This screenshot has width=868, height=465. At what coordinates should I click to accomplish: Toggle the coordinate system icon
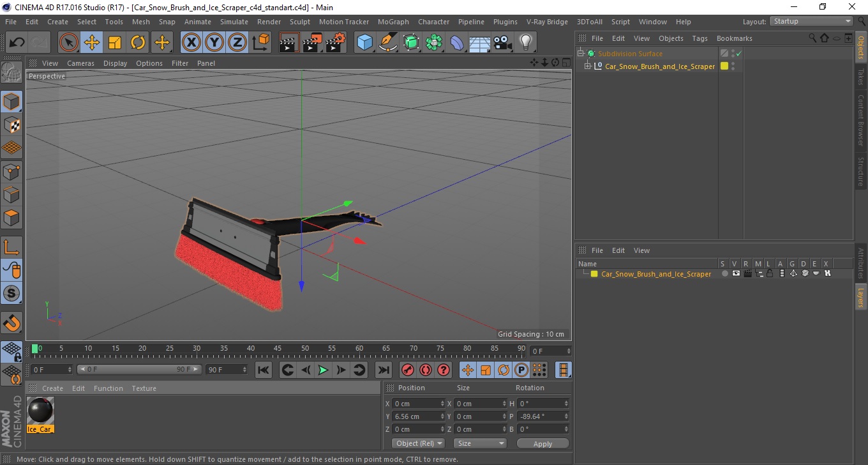point(261,43)
